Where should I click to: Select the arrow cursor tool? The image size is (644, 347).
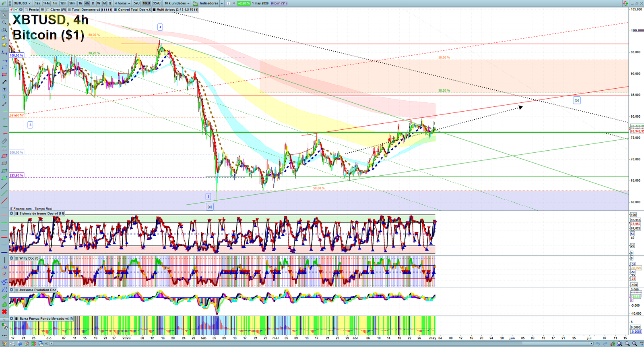pos(4,15)
